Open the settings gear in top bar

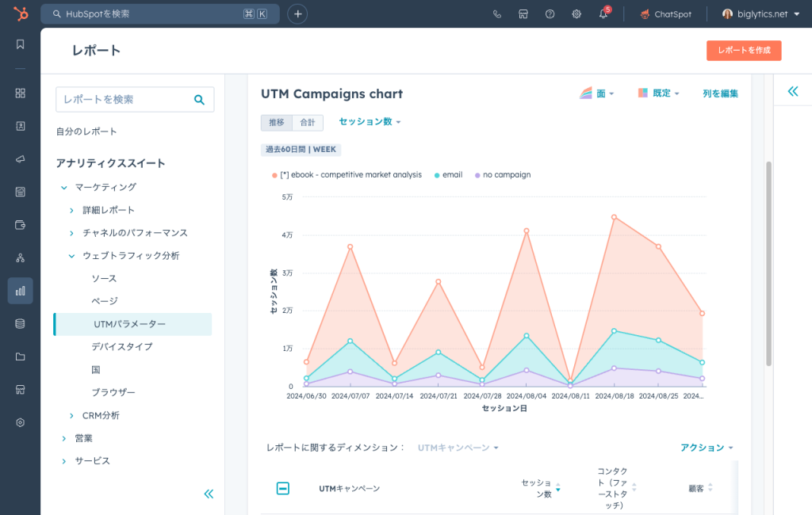pos(576,14)
